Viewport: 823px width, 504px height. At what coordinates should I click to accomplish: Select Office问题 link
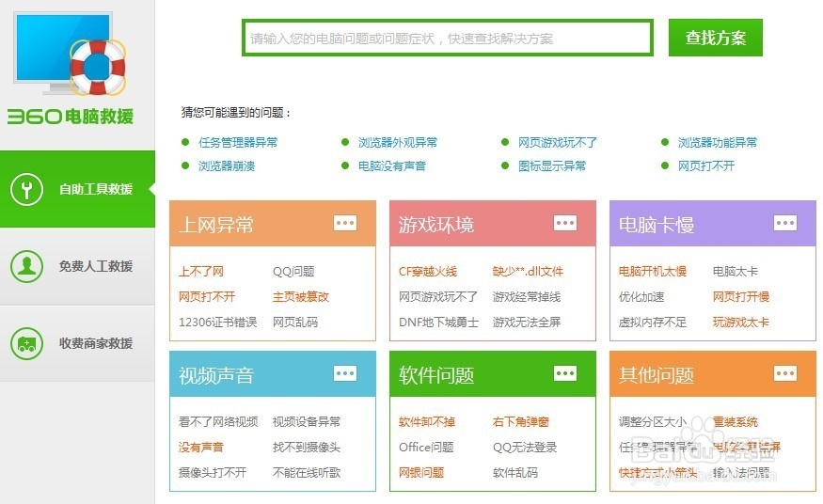pos(426,448)
